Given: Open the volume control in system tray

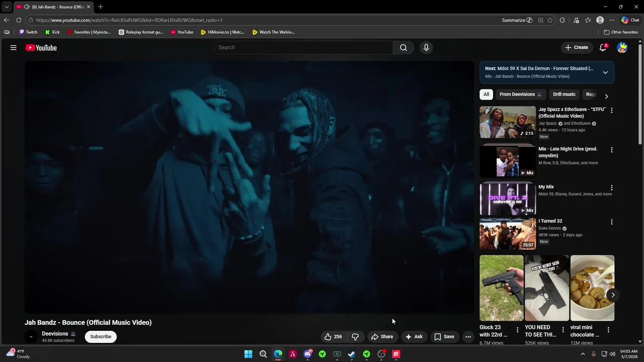Looking at the screenshot, I should point(612,354).
